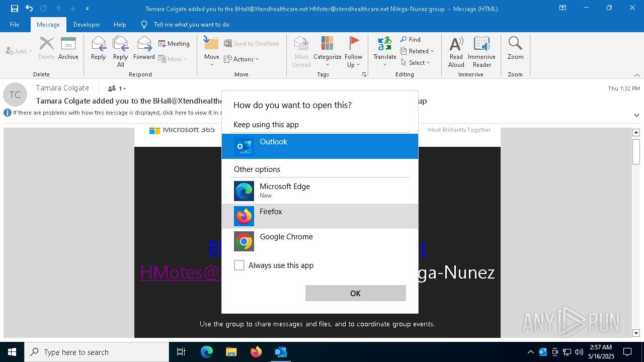This screenshot has width=644, height=362.
Task: Click the Outlook taskbar icon
Action: tap(281, 352)
